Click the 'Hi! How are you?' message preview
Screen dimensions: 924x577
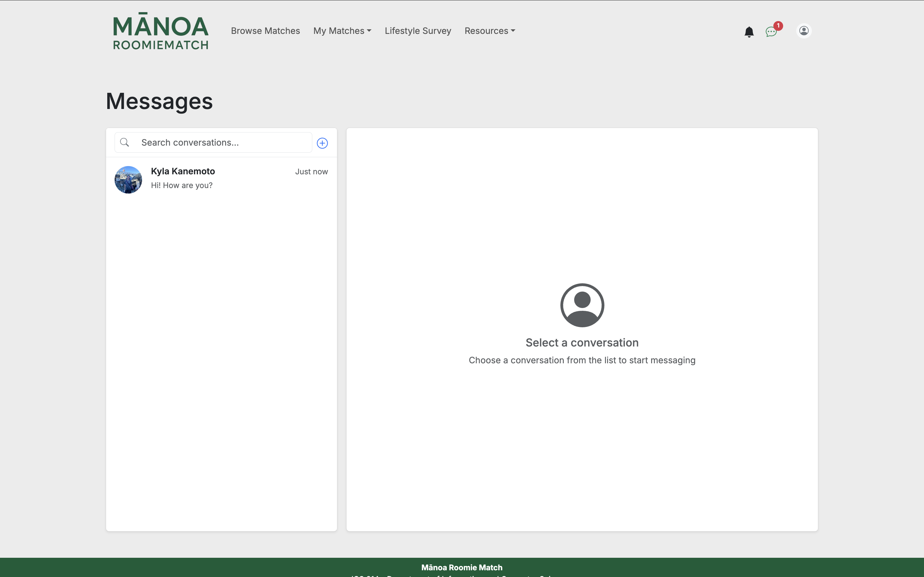coord(182,186)
